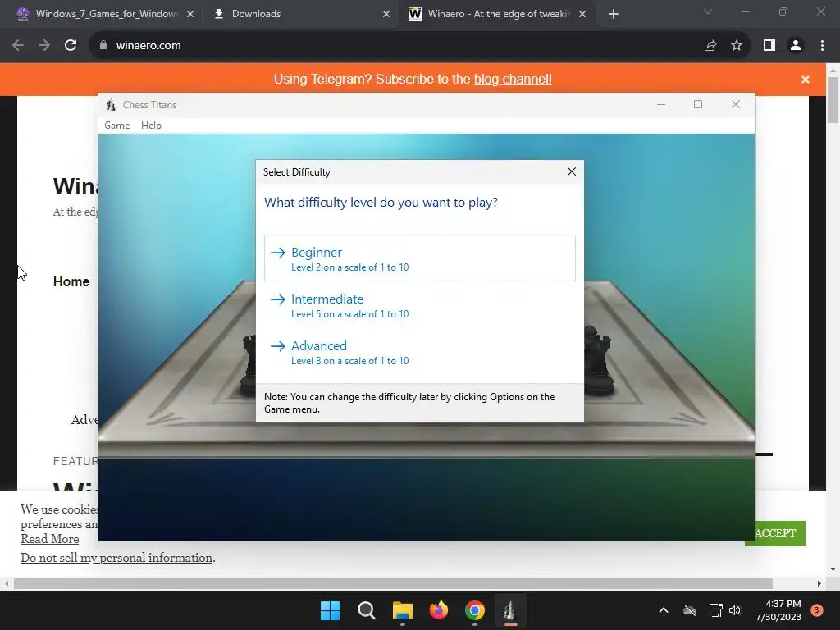The image size is (840, 630).
Task: Open the Help menu in Chess Titans
Action: pyautogui.click(x=151, y=126)
